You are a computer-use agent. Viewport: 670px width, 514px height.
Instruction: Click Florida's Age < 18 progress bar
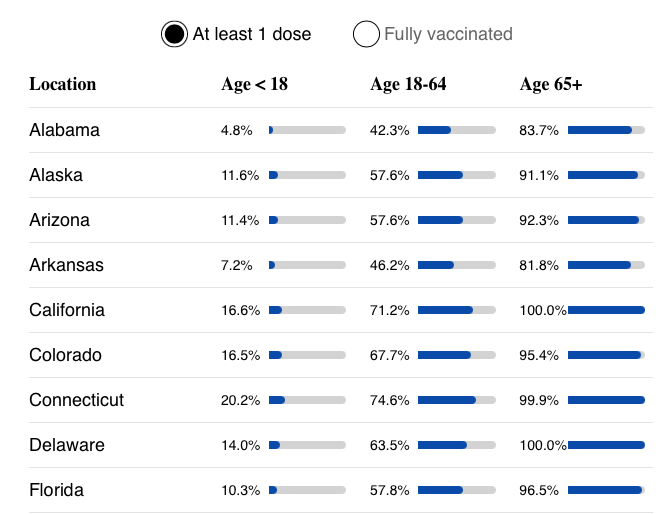coord(307,490)
